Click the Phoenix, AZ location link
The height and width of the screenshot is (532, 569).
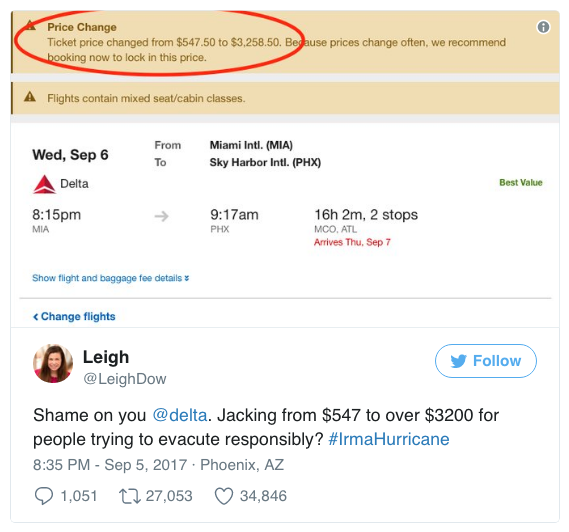coord(242,465)
